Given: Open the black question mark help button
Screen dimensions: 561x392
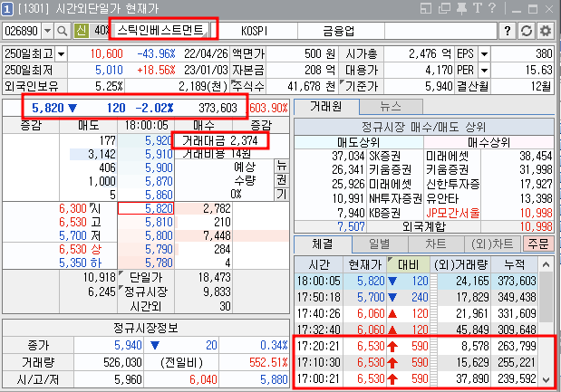Looking at the screenshot, I should click(507, 31).
